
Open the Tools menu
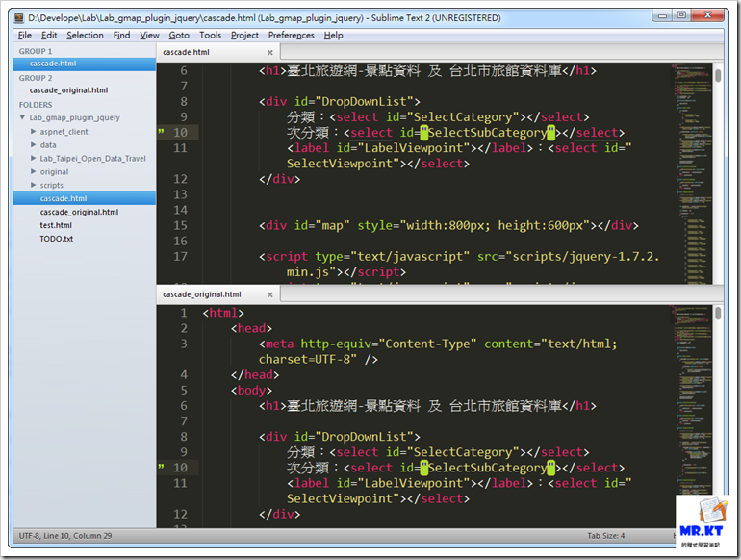coord(210,35)
